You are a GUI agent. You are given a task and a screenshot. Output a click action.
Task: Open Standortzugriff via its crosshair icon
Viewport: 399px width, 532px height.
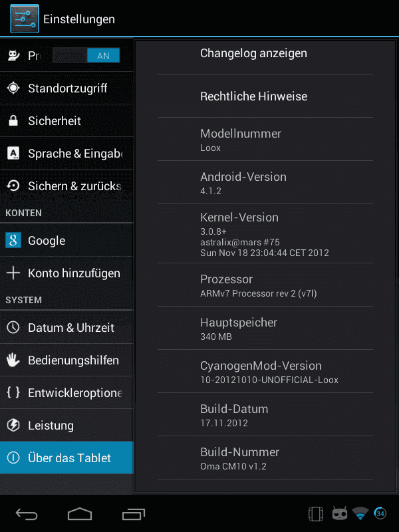(13, 88)
